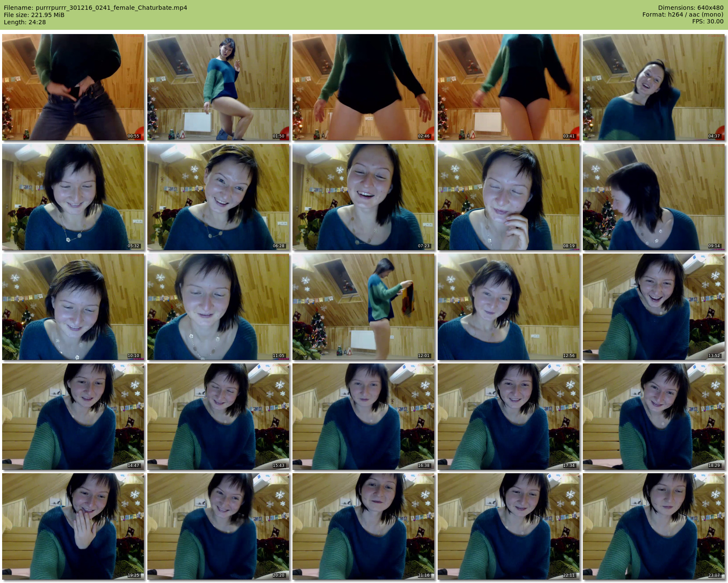Open the thumbnail stamped 20:20
728x583 pixels.
click(x=218, y=526)
